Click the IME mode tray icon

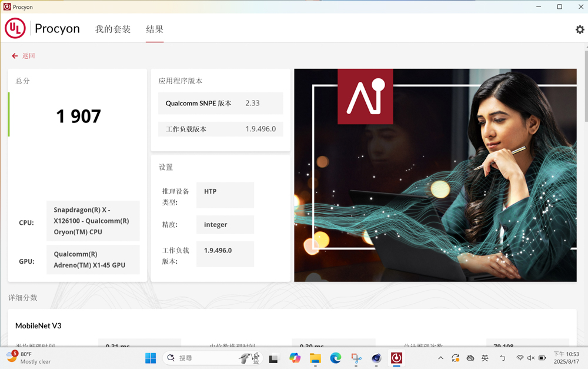(x=503, y=358)
